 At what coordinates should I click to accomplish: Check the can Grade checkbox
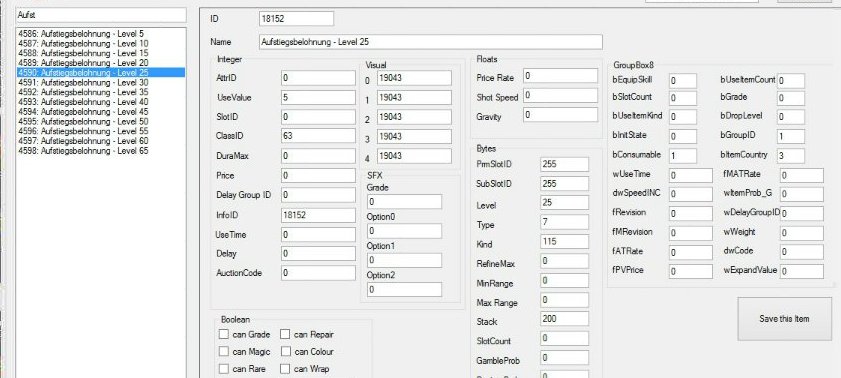[x=224, y=335]
